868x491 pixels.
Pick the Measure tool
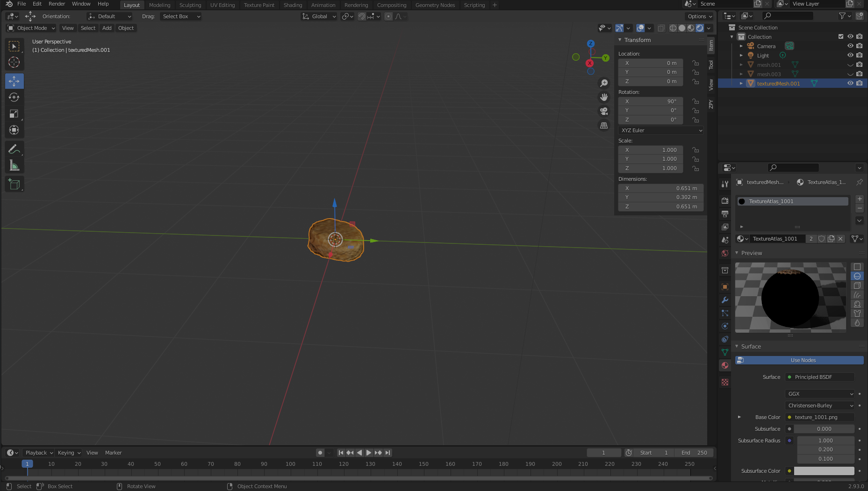[x=14, y=166]
